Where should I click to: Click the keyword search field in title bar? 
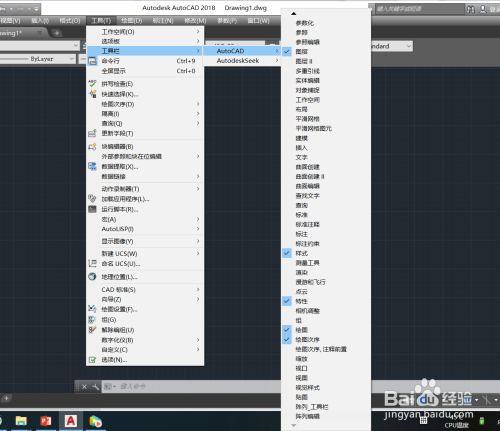[420, 9]
